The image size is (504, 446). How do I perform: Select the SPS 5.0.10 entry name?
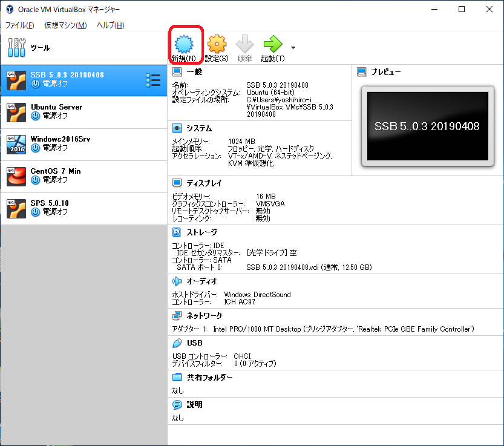(x=50, y=203)
